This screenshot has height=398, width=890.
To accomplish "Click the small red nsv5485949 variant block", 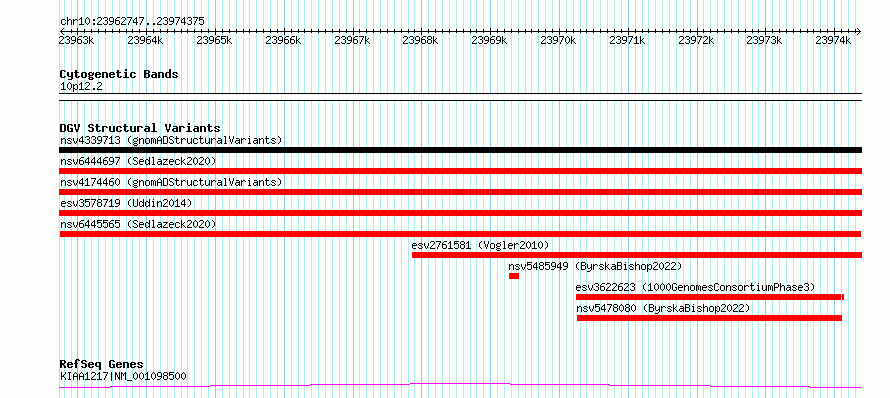I will 514,276.
